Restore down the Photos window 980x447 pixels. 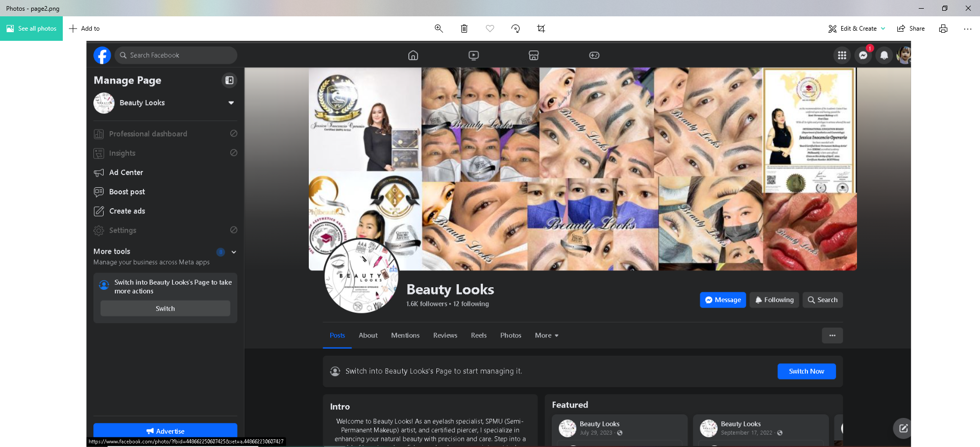coord(945,8)
